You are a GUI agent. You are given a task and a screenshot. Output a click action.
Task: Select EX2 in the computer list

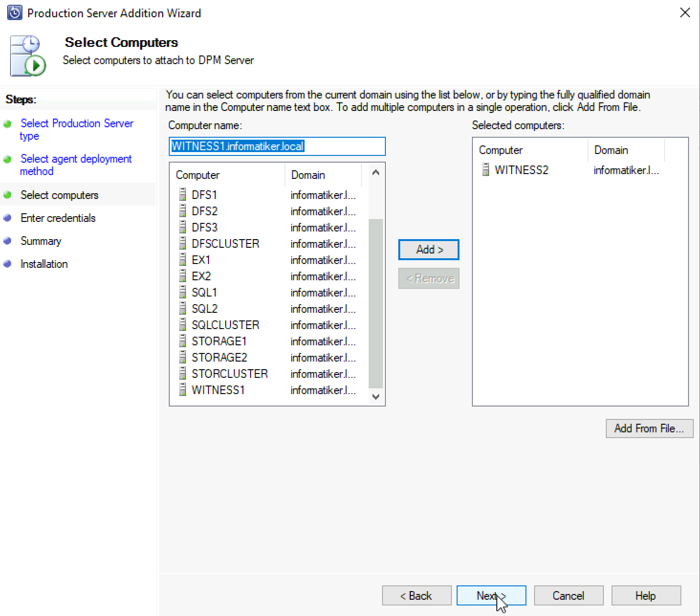pos(201,276)
